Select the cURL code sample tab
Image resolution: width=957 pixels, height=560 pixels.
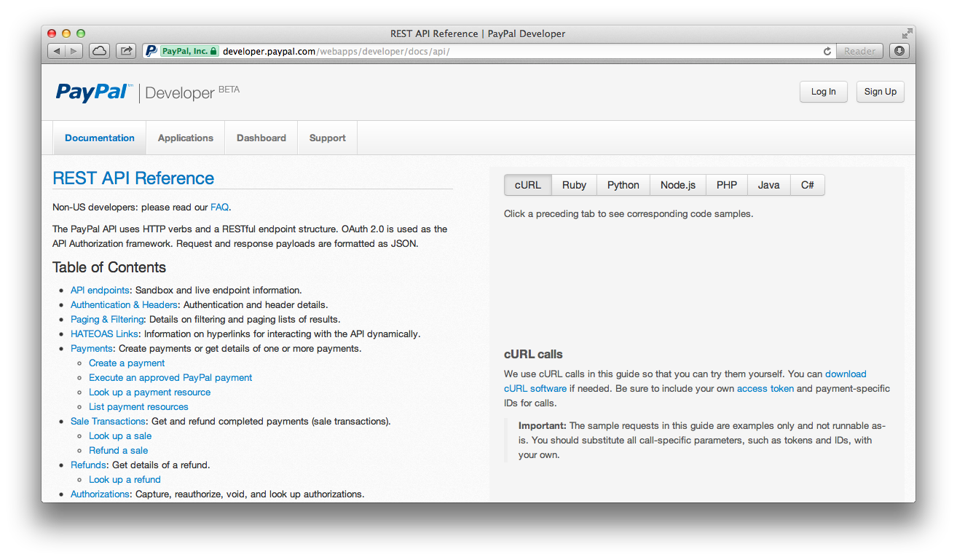tap(528, 185)
